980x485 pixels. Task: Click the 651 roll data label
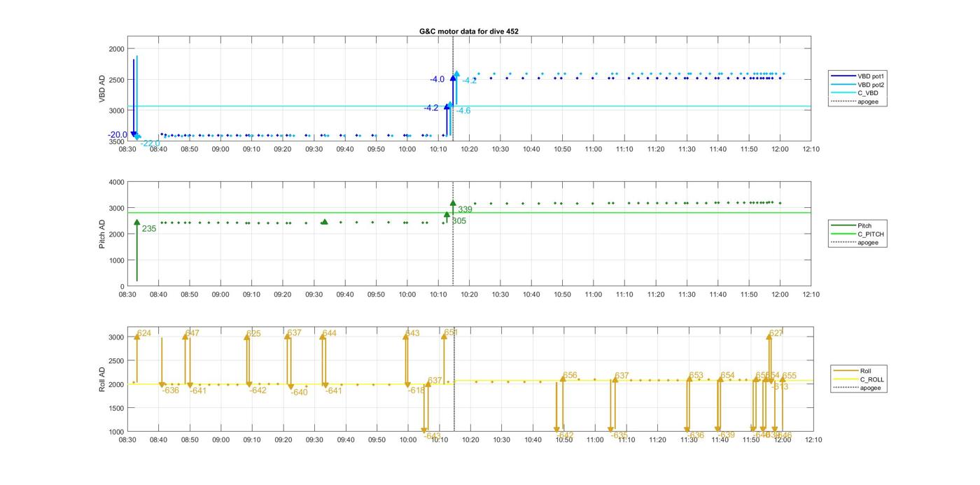coord(451,332)
